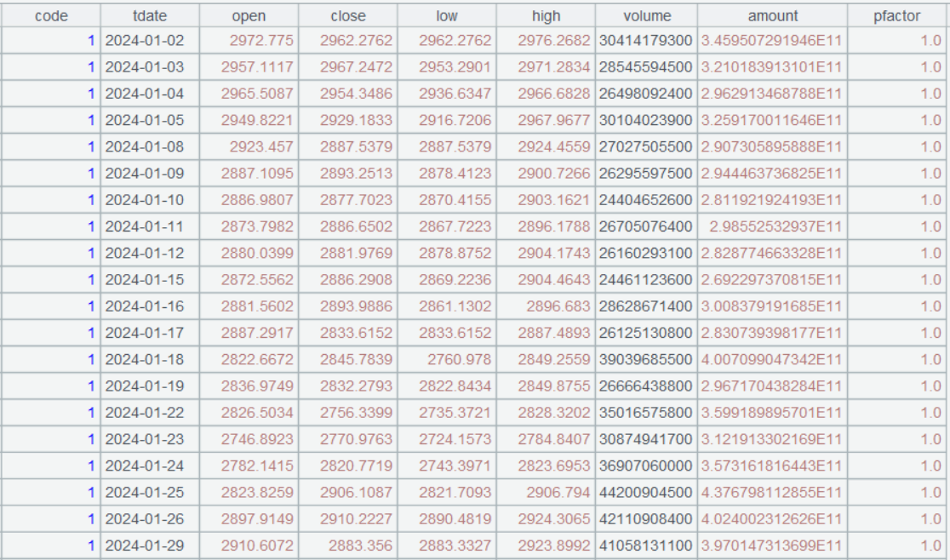Select the 'volume' column header
Image resolution: width=950 pixels, height=560 pixels.
(x=646, y=15)
